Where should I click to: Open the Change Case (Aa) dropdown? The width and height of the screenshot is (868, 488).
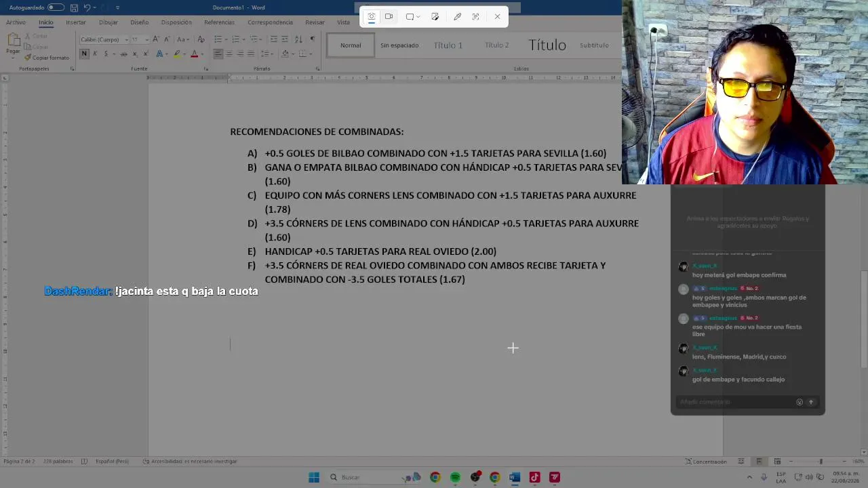(x=183, y=39)
